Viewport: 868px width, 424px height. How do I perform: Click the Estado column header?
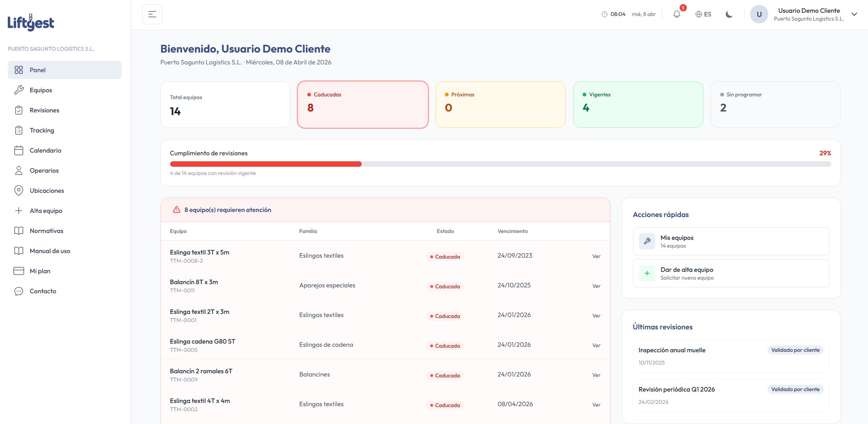pyautogui.click(x=445, y=231)
